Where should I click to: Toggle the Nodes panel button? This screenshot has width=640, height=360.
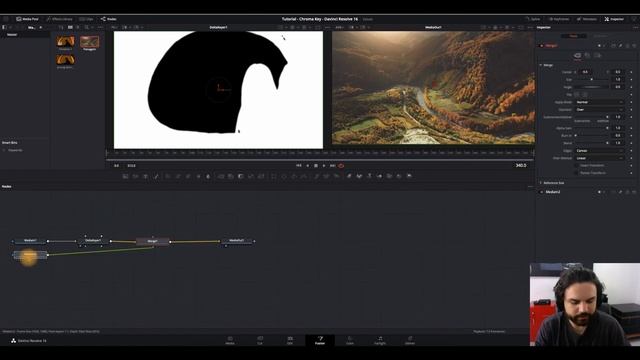109,19
